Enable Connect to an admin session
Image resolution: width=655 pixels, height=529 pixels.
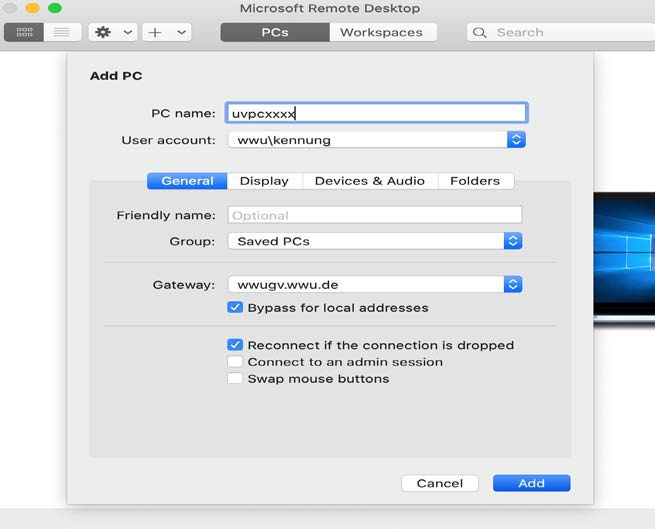coord(235,362)
